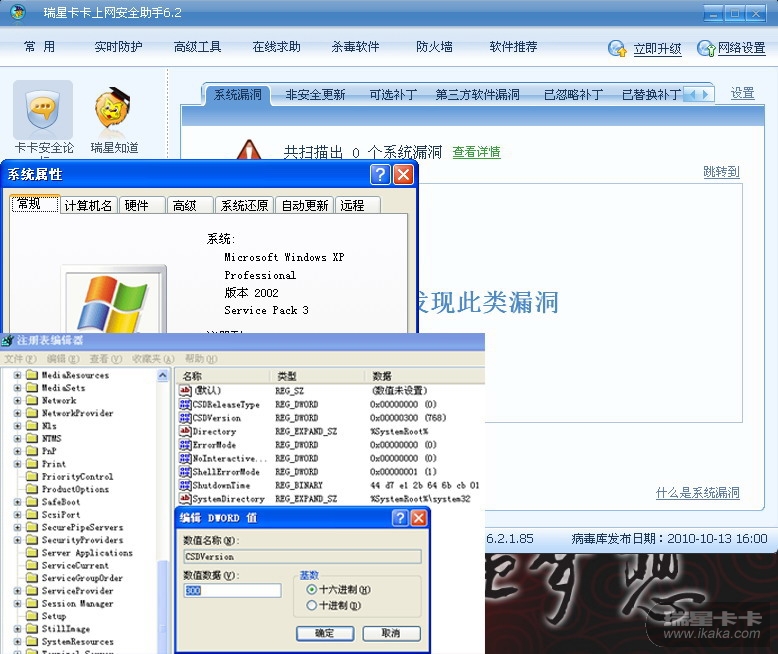The width and height of the screenshot is (778, 654).
Task: Click the help button in 编辑 DWORD 值 dialog
Action: pyautogui.click(x=400, y=518)
